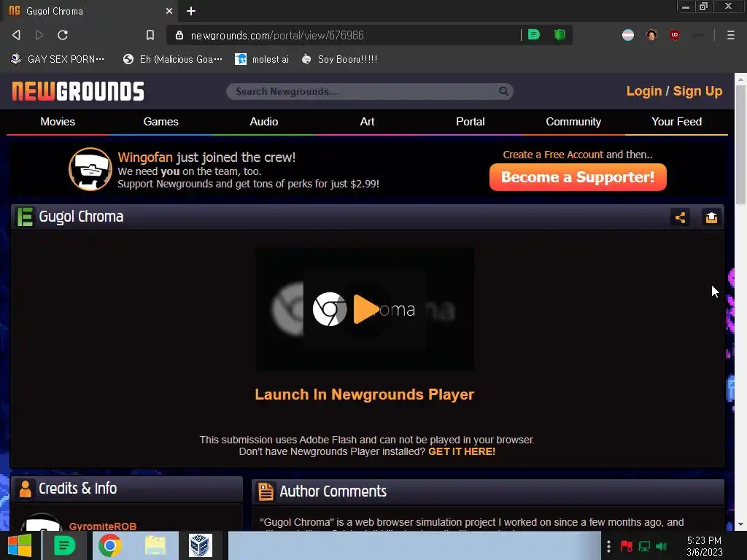The height and width of the screenshot is (560, 747).
Task: Open the uBlock Origin extension icon
Action: tap(674, 34)
